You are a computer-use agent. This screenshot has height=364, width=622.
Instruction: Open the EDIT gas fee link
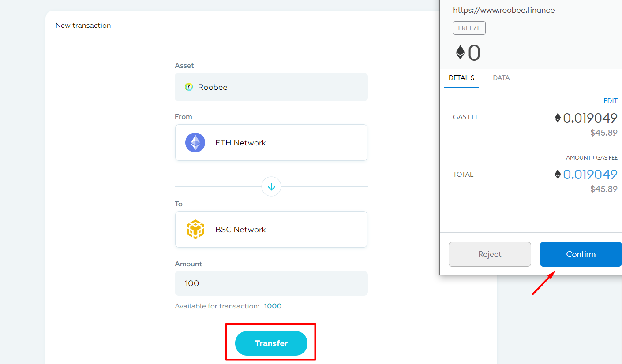click(611, 101)
